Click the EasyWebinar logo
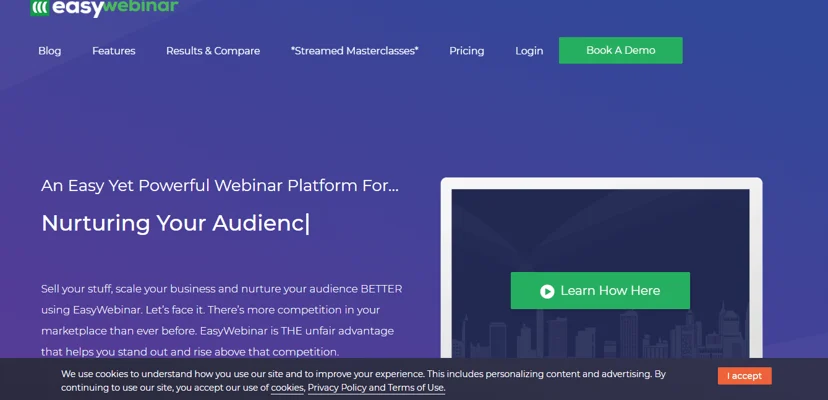This screenshot has width=828, height=400. [104, 7]
